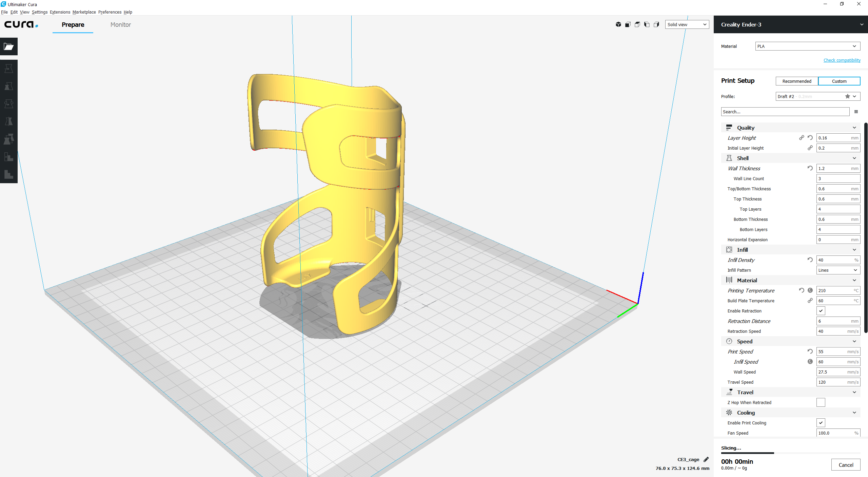Collapse the Quality settings section
This screenshot has width=868, height=477.
(x=791, y=128)
